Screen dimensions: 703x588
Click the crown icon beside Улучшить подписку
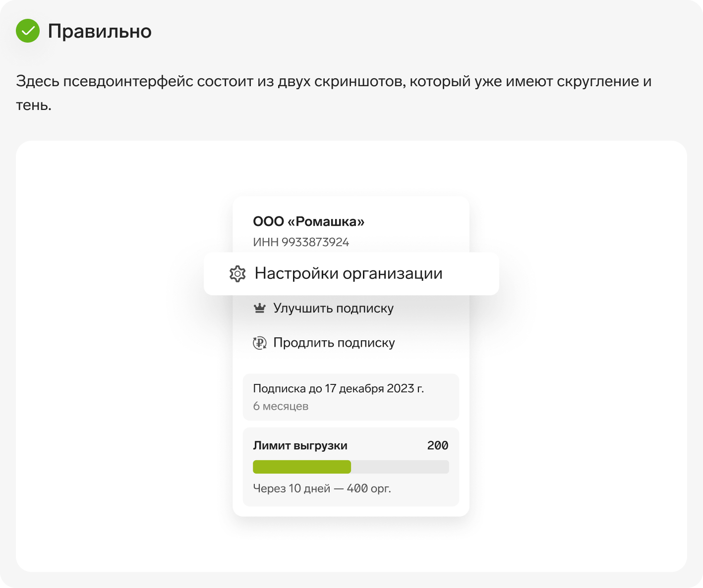coord(260,308)
